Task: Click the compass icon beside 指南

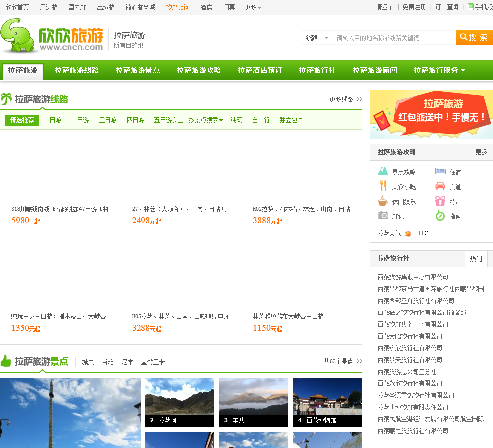Action: [x=440, y=216]
